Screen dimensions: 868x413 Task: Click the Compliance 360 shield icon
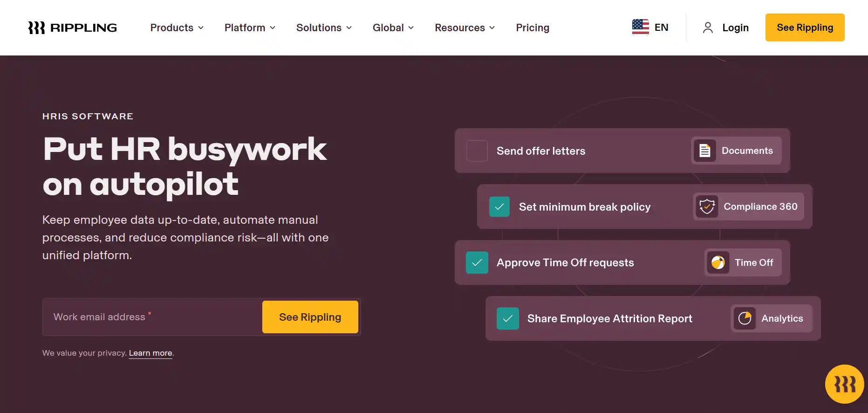(x=707, y=206)
